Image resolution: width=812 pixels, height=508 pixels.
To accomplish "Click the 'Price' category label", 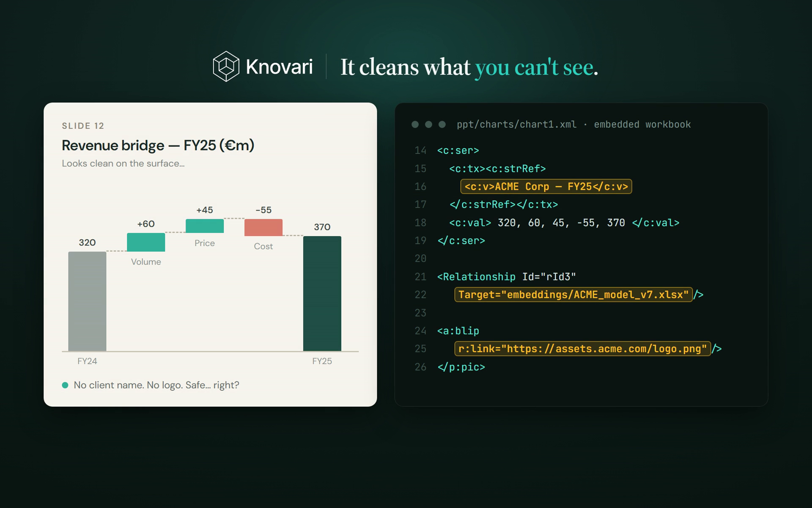I will click(205, 243).
